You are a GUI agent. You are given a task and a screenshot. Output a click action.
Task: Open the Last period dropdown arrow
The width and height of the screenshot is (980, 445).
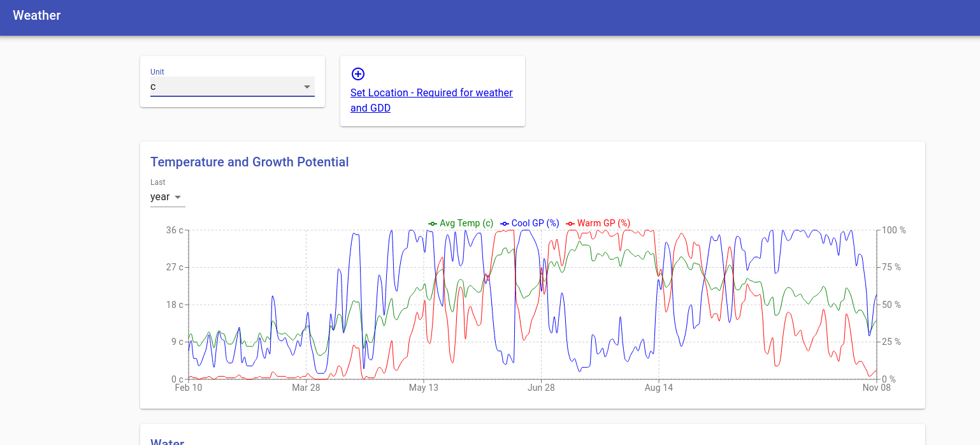click(x=178, y=197)
